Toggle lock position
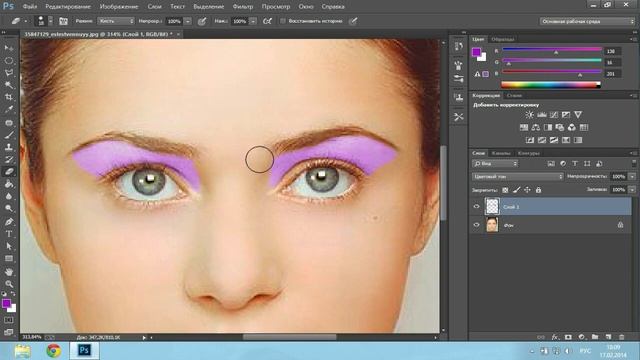The width and height of the screenshot is (640, 360). (x=527, y=190)
